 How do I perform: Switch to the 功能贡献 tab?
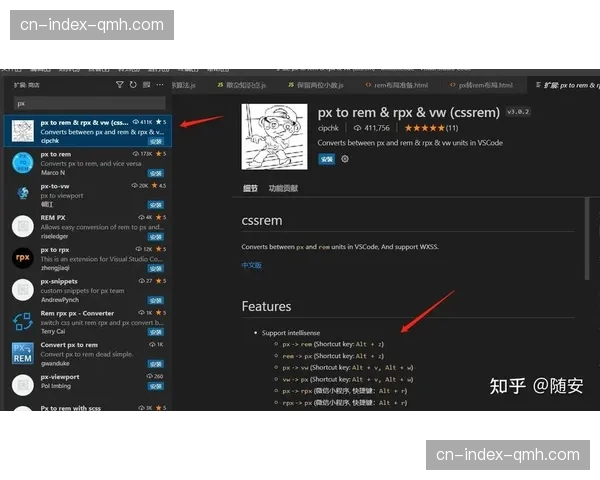284,188
